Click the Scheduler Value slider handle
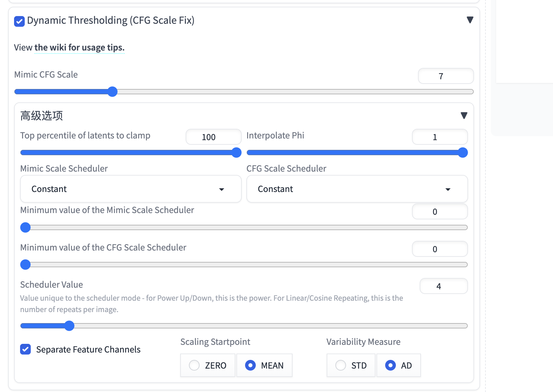Screen dimensions: 553x392 [69, 326]
